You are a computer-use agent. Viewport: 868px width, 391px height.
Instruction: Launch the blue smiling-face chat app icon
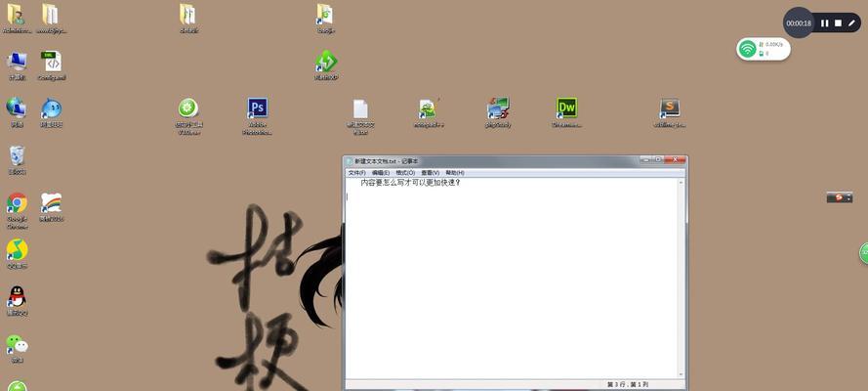(x=52, y=109)
